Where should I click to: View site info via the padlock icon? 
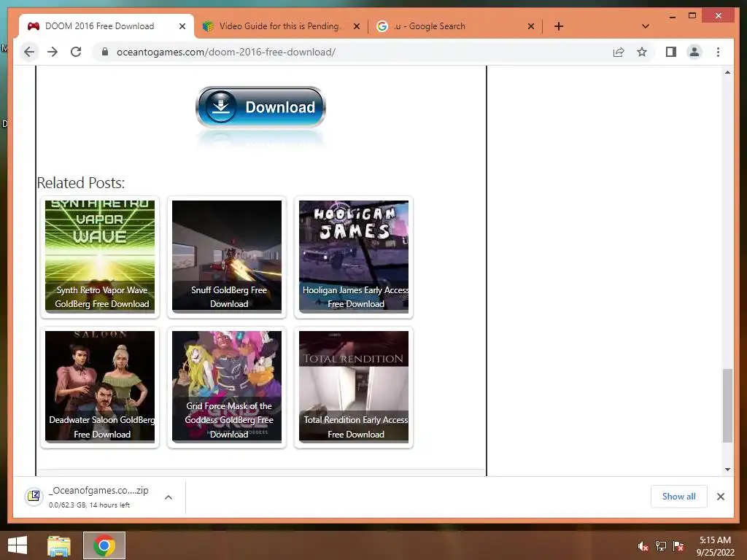[105, 52]
